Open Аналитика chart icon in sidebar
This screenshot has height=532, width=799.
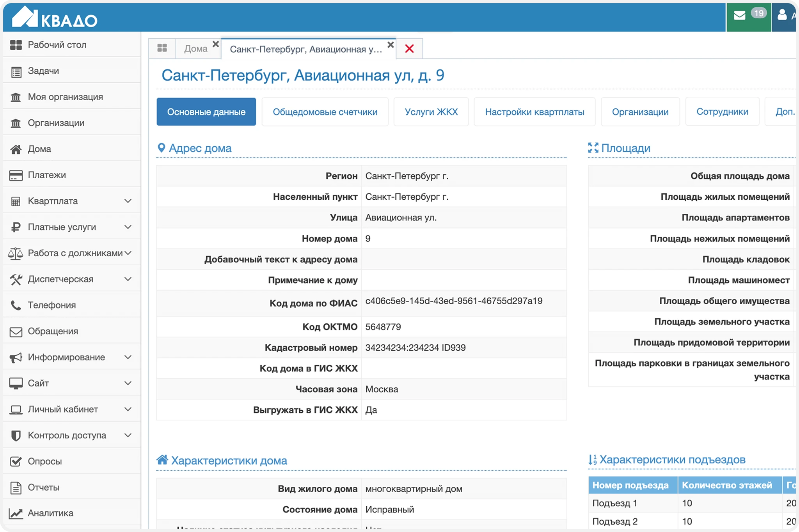(16, 513)
